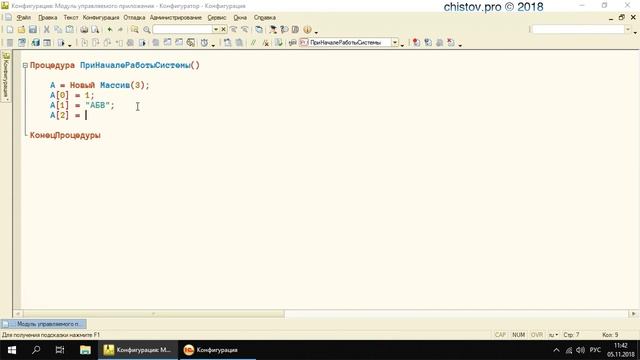The height and width of the screenshot is (360, 640).
Task: Click the Print preview icon
Action: click(x=95, y=29)
